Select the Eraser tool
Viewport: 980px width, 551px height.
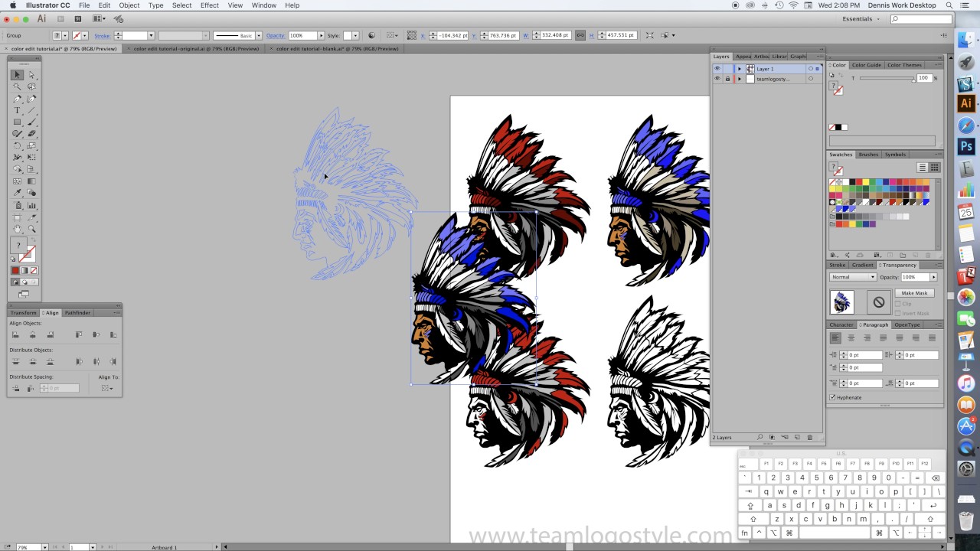click(x=31, y=134)
